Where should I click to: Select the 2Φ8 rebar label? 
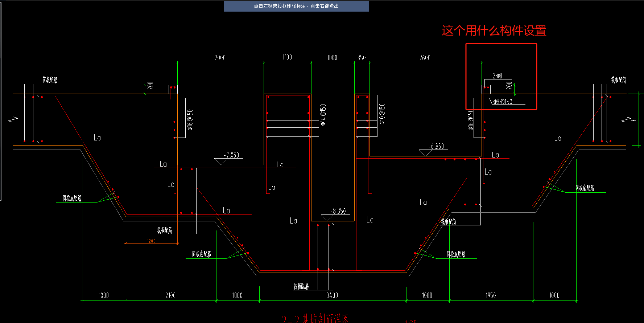click(498, 76)
